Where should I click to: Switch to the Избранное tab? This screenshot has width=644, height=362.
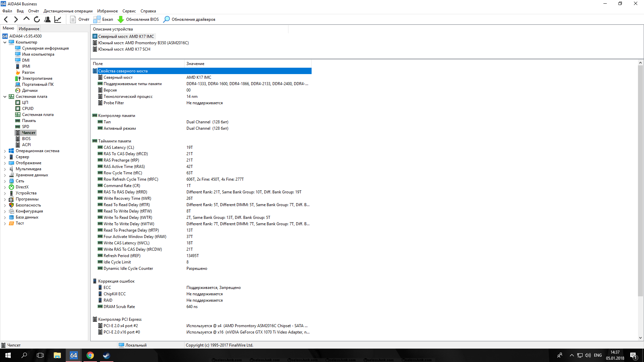coord(29,29)
